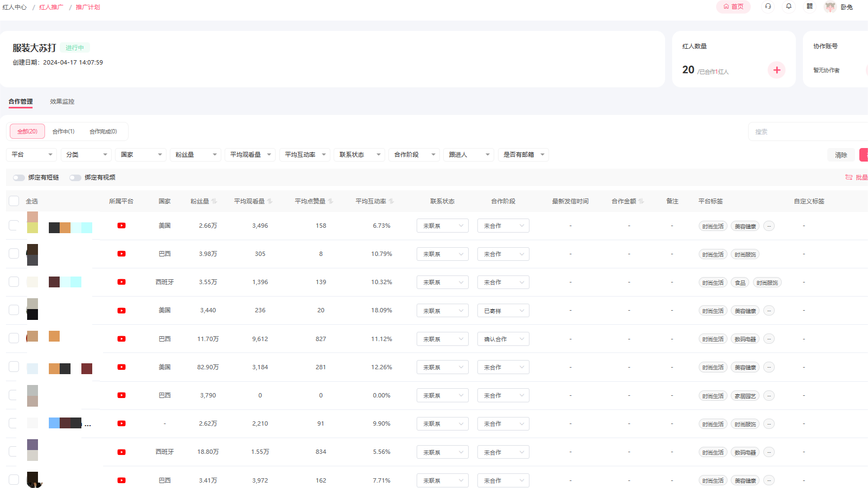Sort by 粉丝量 column arrows
Screen dimensions: 868x488
pos(214,201)
